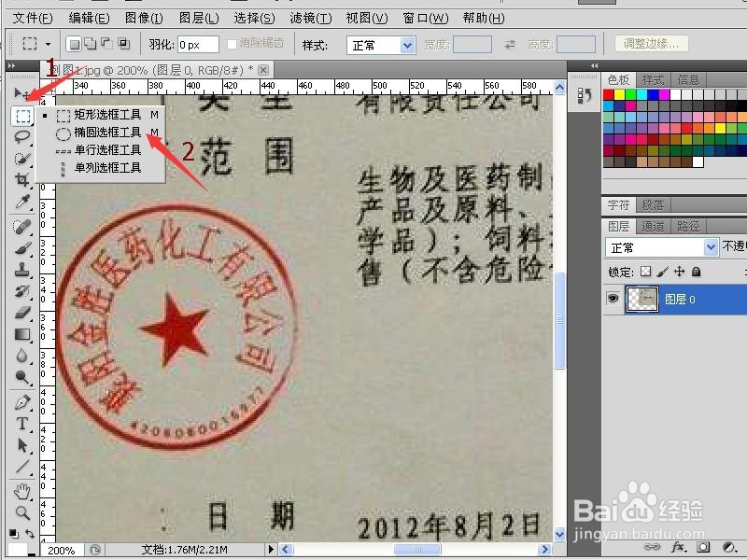Toggle visibility of 图层 0
The width and height of the screenshot is (747, 560).
click(x=613, y=299)
